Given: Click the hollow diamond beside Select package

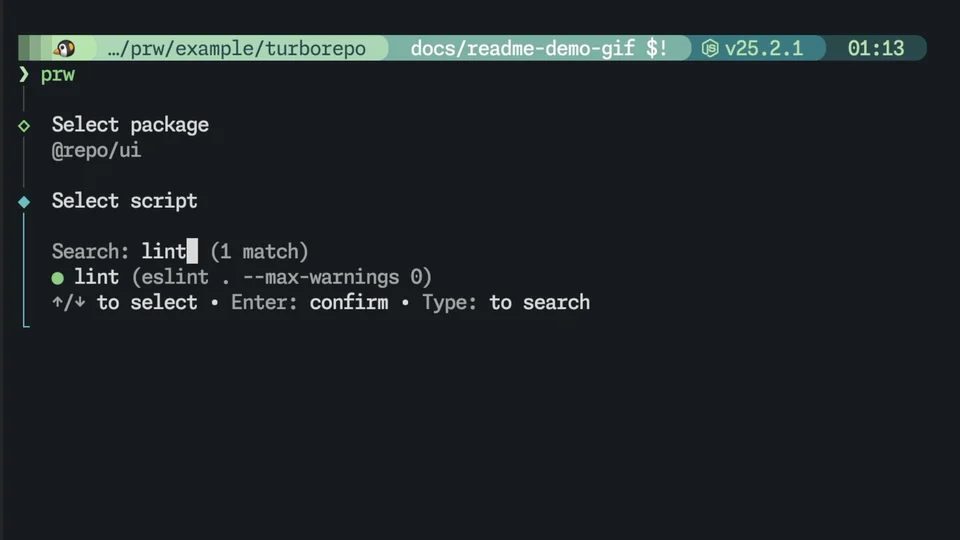Looking at the screenshot, I should pos(24,126).
